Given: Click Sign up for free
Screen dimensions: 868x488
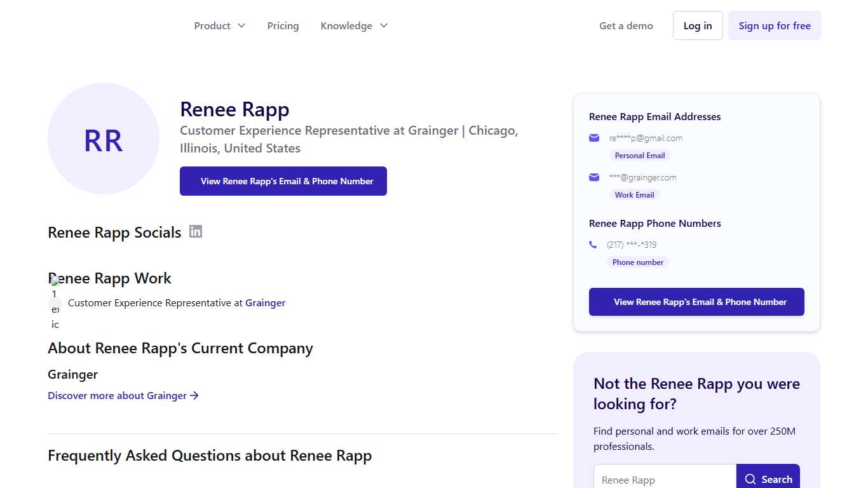Looking at the screenshot, I should 775,25.
